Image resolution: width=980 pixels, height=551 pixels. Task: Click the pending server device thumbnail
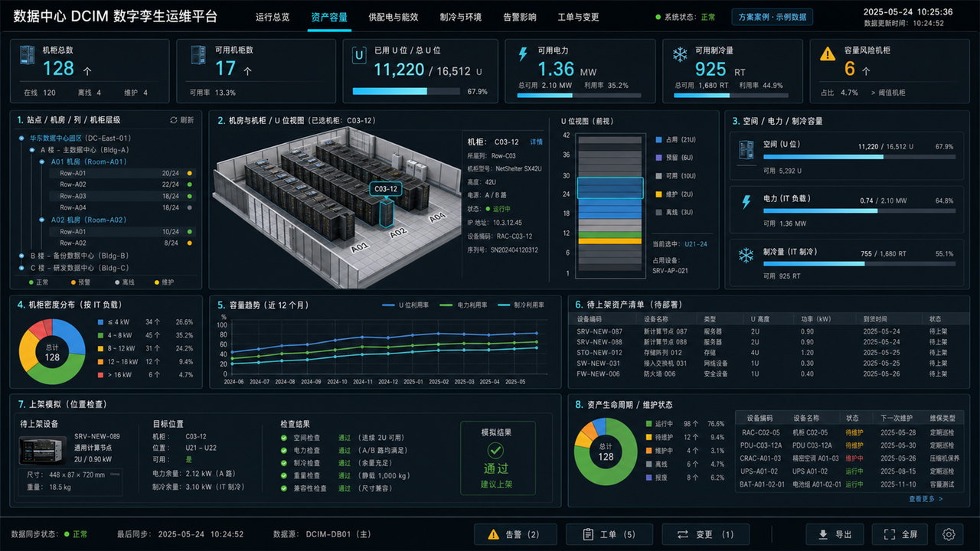pos(43,448)
